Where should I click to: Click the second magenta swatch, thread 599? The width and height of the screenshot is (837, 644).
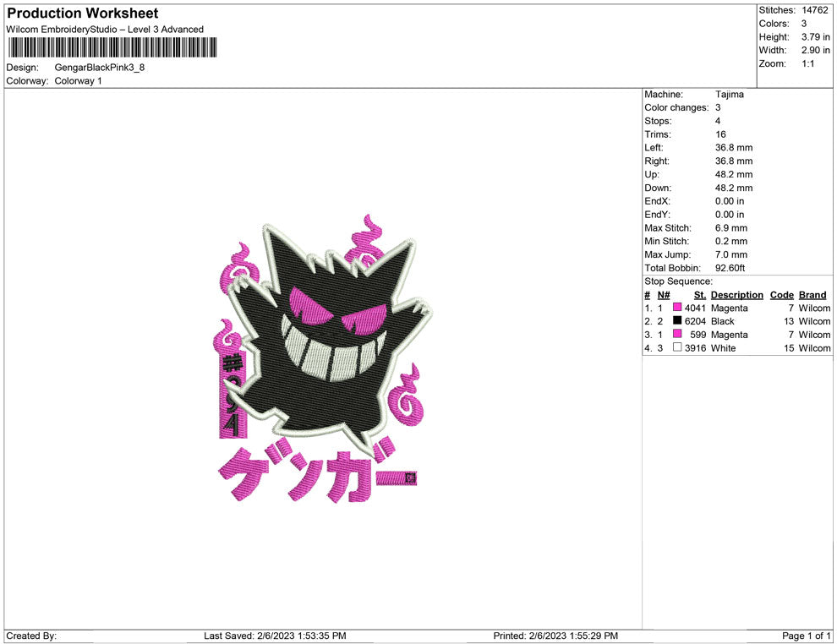676,335
